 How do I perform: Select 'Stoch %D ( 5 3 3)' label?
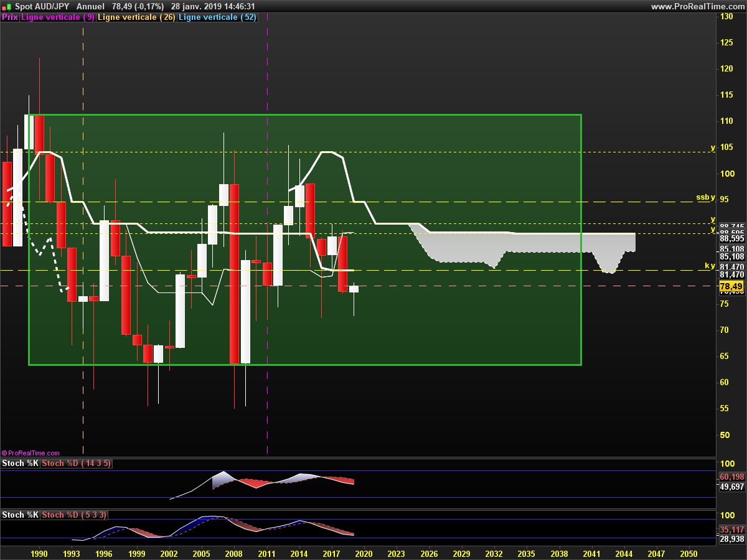click(73, 515)
